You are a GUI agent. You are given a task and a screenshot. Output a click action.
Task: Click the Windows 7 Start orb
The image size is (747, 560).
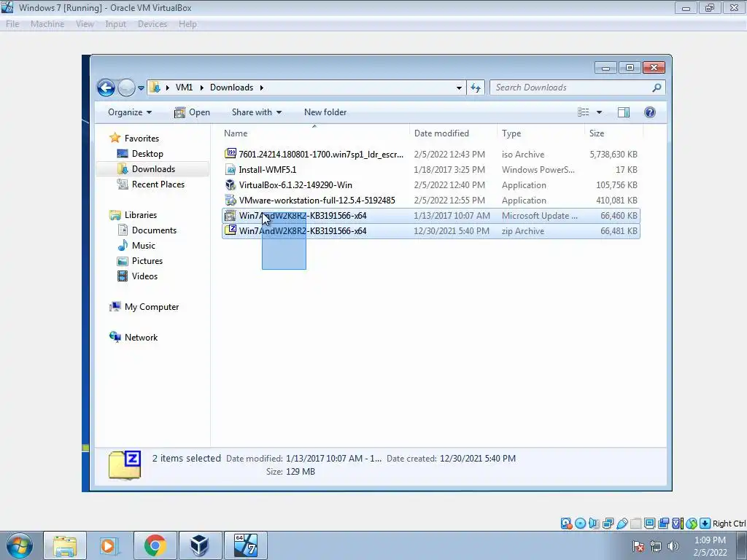[19, 545]
